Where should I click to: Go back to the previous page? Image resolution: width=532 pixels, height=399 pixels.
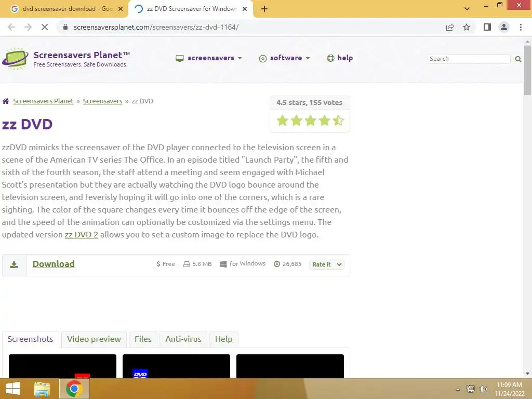click(x=11, y=27)
